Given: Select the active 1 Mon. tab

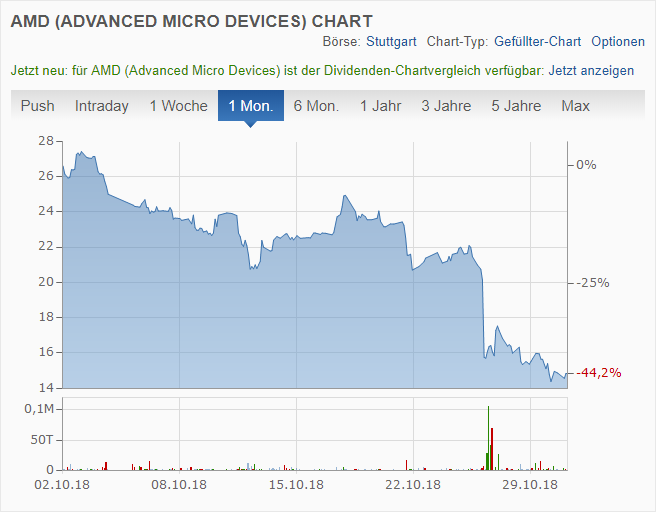Looking at the screenshot, I should tap(251, 106).
